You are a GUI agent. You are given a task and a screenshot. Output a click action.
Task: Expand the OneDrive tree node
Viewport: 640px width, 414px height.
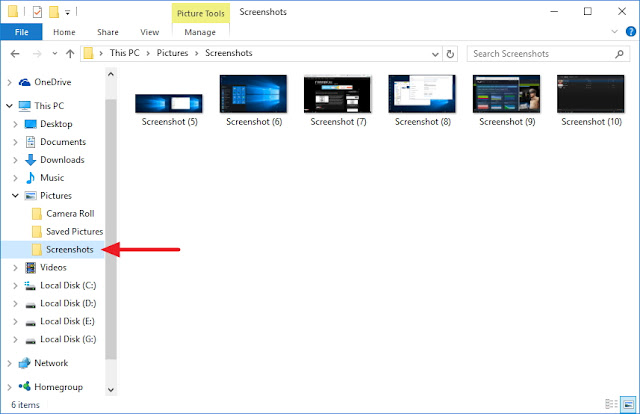9,82
